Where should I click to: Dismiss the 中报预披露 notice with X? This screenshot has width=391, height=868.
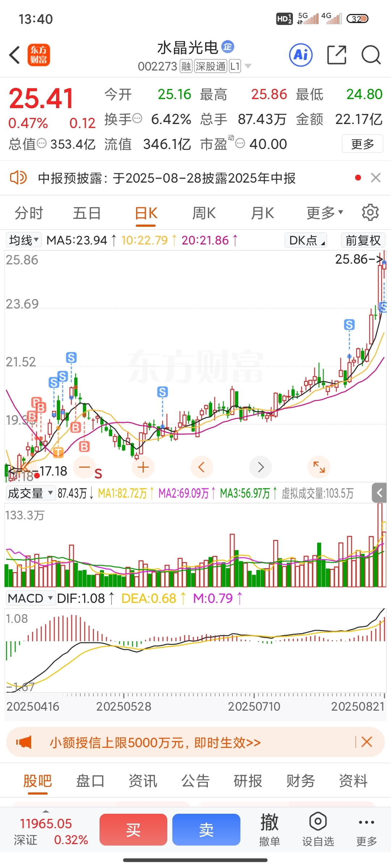376,178
